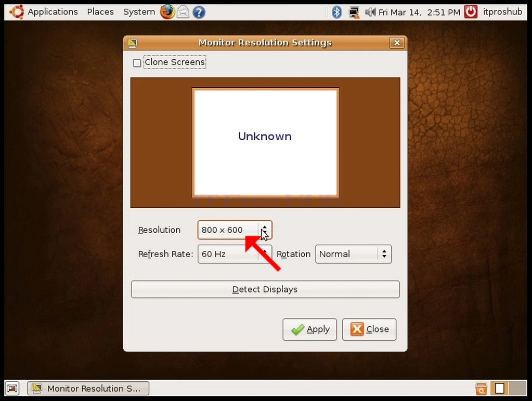Launch the Firefox web browser icon
The width and height of the screenshot is (532, 401).
(x=167, y=12)
